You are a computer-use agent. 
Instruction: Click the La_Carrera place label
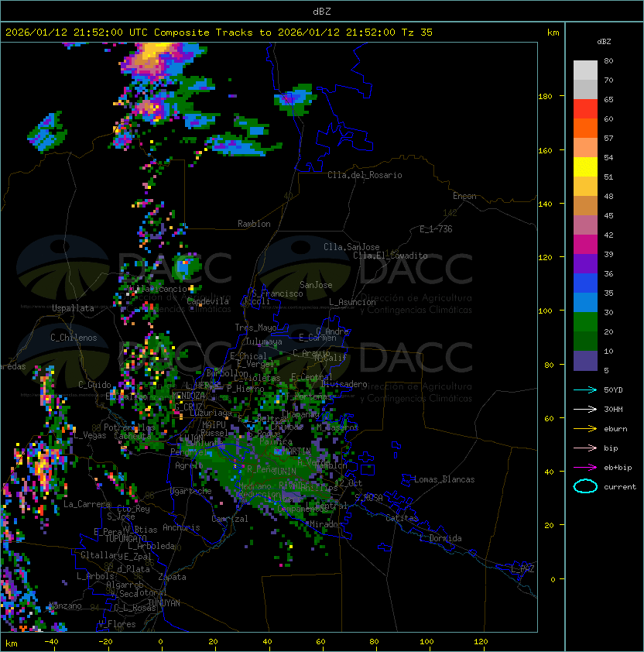pyautogui.click(x=87, y=504)
